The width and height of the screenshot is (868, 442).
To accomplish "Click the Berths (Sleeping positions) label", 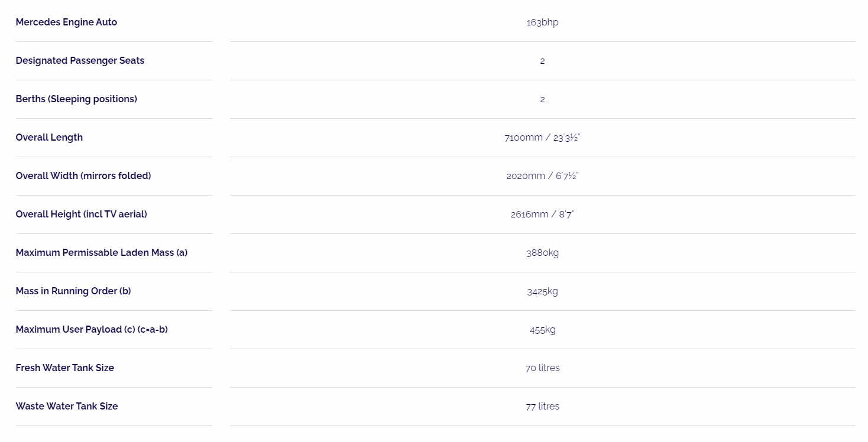I will (76, 99).
